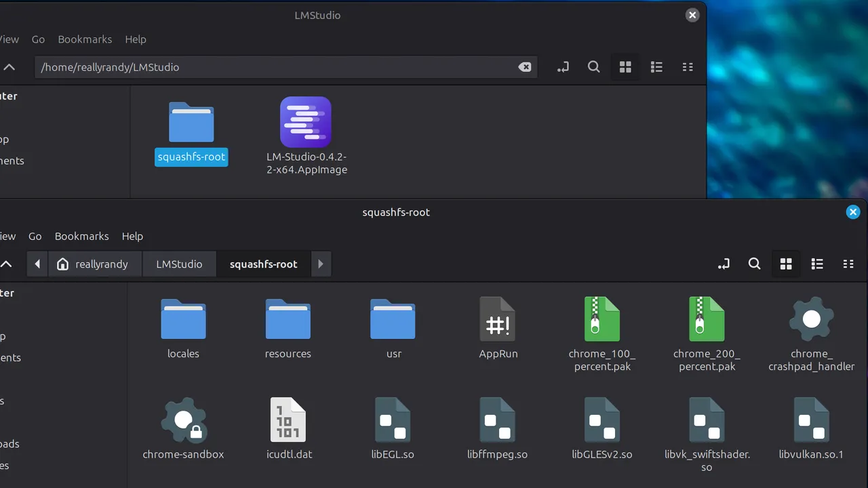
Task: Click the right pathbar scroll arrow
Action: [321, 264]
